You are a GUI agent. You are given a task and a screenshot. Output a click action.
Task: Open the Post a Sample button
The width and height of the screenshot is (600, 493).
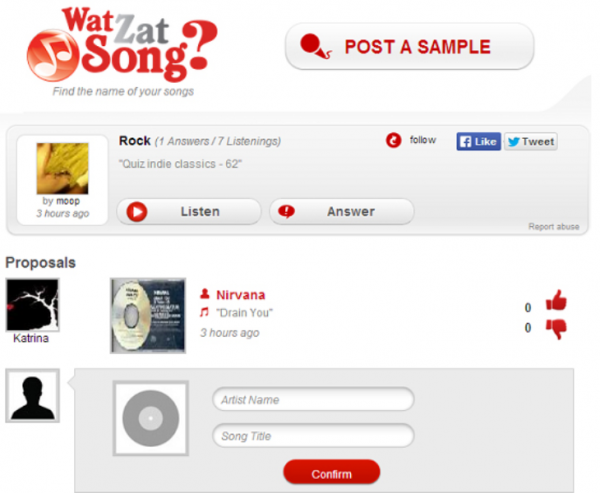(409, 47)
